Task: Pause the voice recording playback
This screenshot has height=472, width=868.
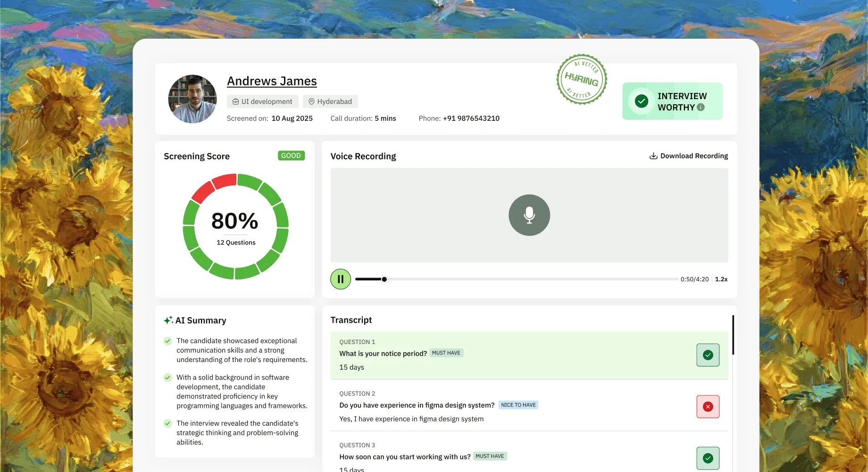Action: pos(341,279)
